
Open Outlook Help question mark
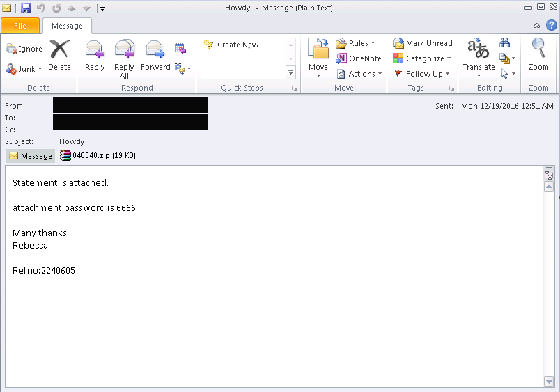click(552, 25)
